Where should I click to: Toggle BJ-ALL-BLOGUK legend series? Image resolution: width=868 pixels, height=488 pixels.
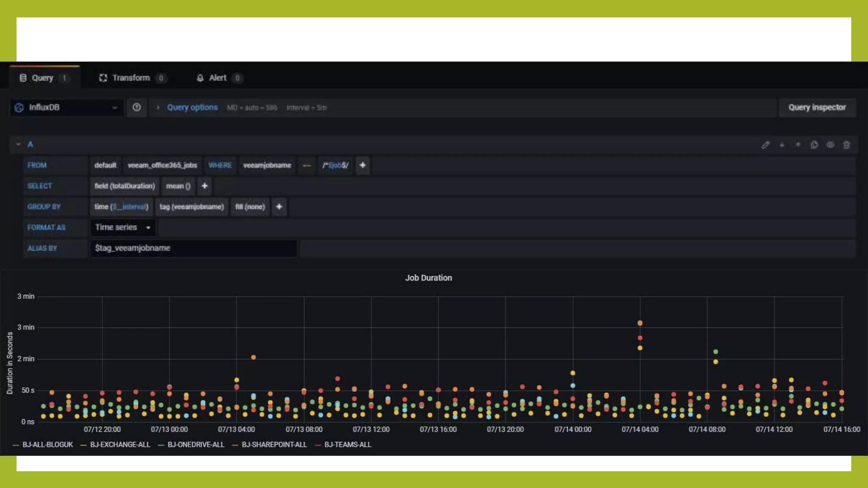tap(47, 445)
